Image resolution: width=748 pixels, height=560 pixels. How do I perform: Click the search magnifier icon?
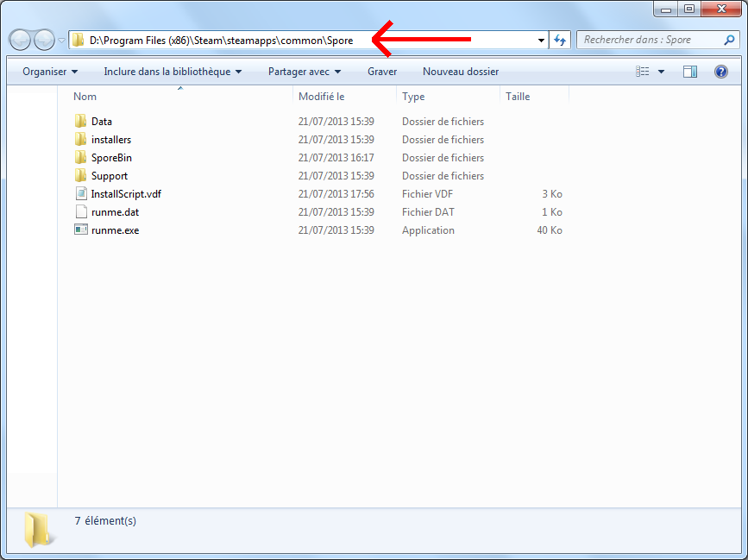pyautogui.click(x=729, y=40)
